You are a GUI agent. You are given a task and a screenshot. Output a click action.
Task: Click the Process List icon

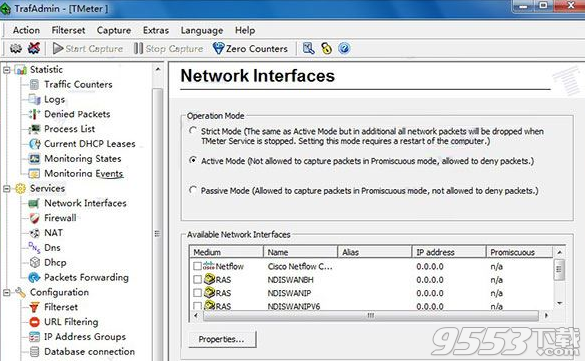coord(34,129)
